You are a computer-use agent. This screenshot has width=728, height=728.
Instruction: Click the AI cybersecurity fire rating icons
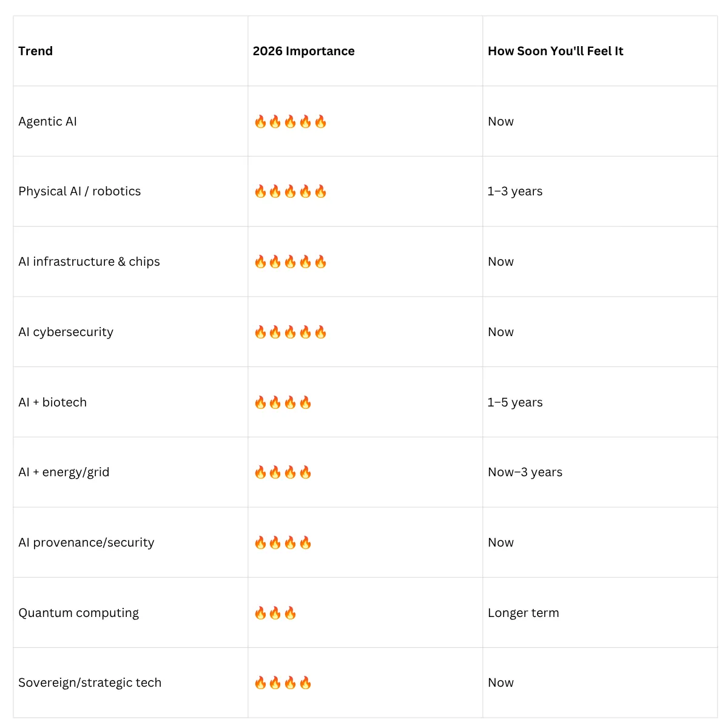(291, 332)
